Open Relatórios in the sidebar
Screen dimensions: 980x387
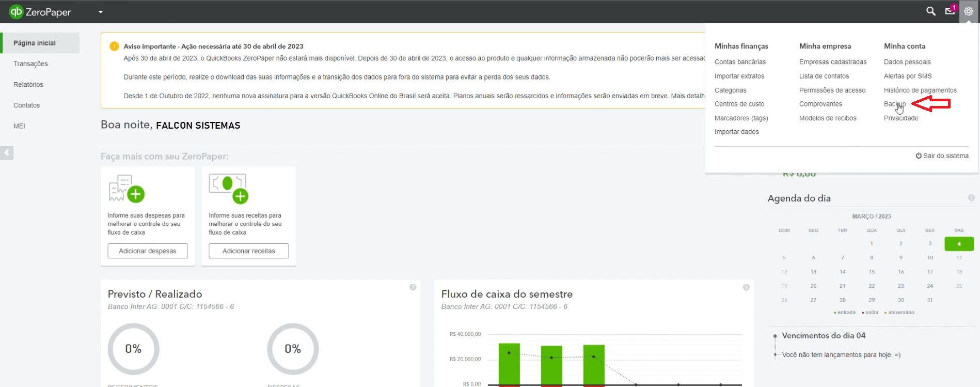pos(28,84)
